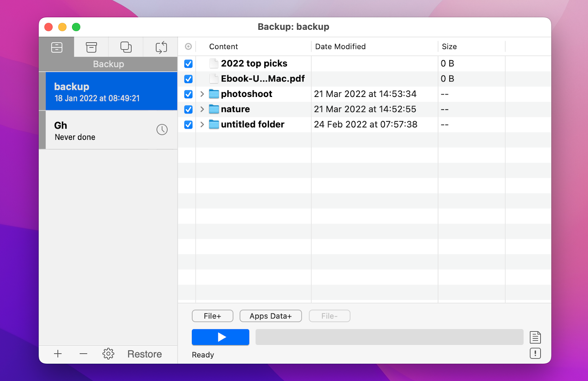Click the schedule clock icon on Gh project
588x381 pixels.
162,129
